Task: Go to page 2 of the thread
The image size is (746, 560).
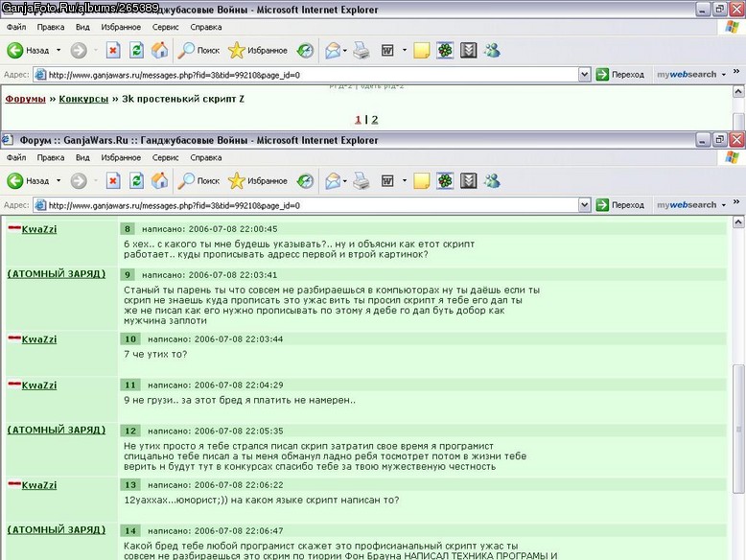Action: pos(375,120)
